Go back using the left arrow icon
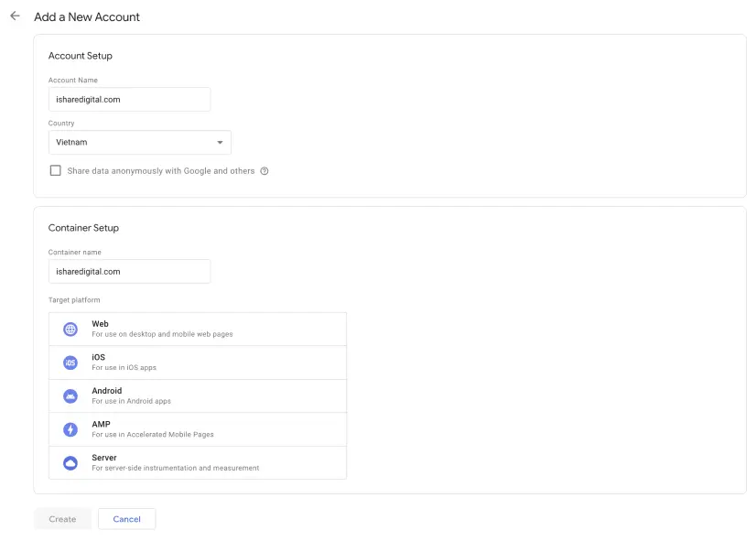756x541 pixels. (15, 16)
